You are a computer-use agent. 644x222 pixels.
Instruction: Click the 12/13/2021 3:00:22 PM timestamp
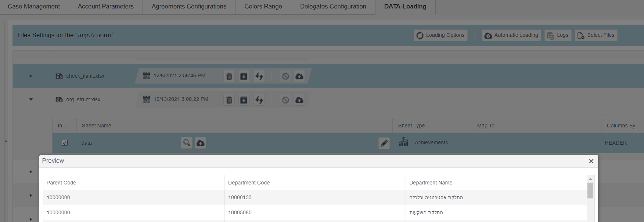click(181, 99)
